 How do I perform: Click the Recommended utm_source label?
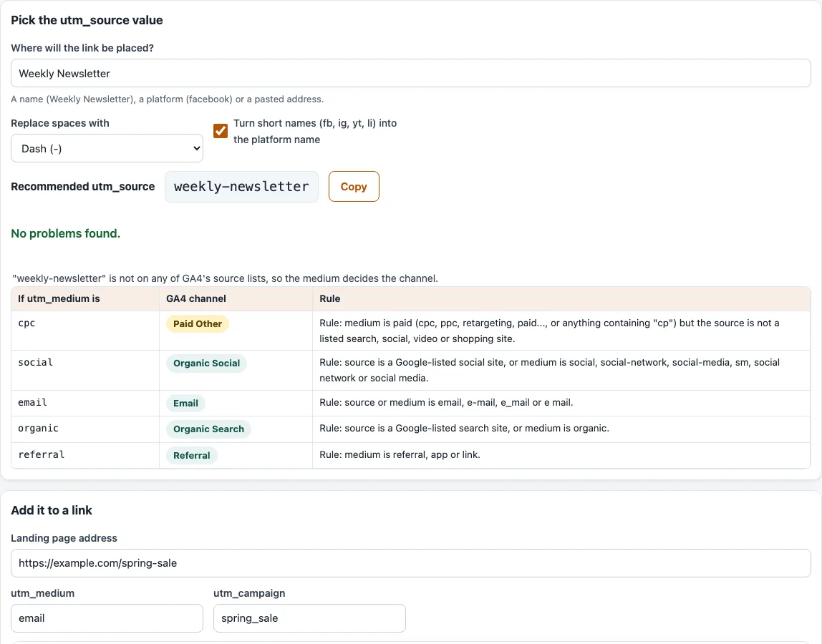click(83, 187)
